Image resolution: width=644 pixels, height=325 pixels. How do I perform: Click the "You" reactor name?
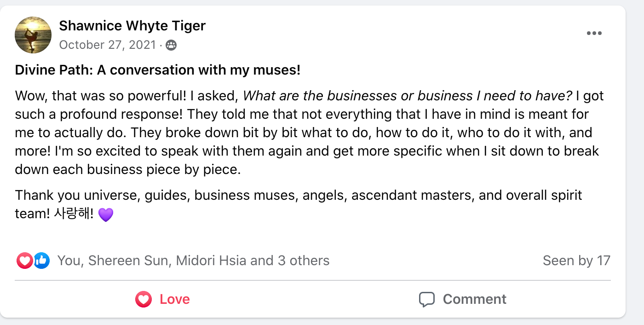pos(68,261)
